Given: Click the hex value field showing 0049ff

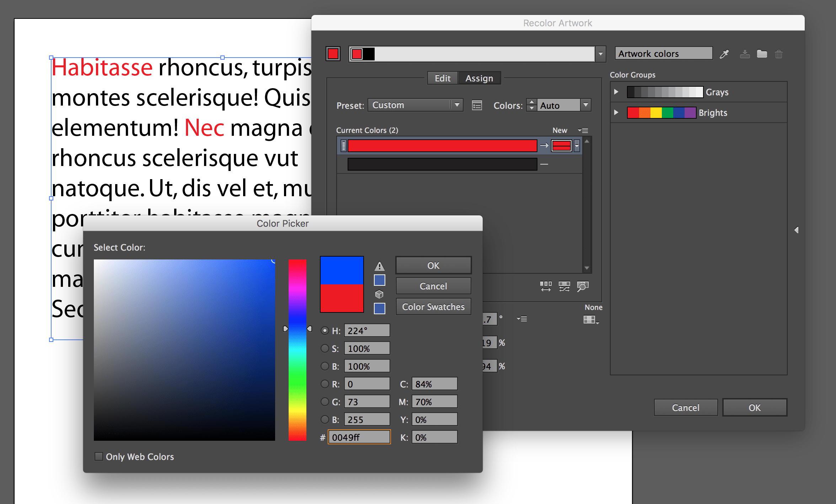Looking at the screenshot, I should tap(359, 437).
